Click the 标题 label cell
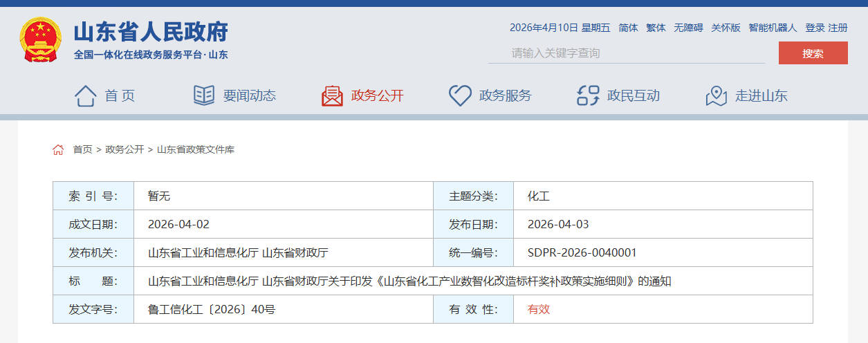Viewport: 868px width, 343px height. [x=93, y=281]
